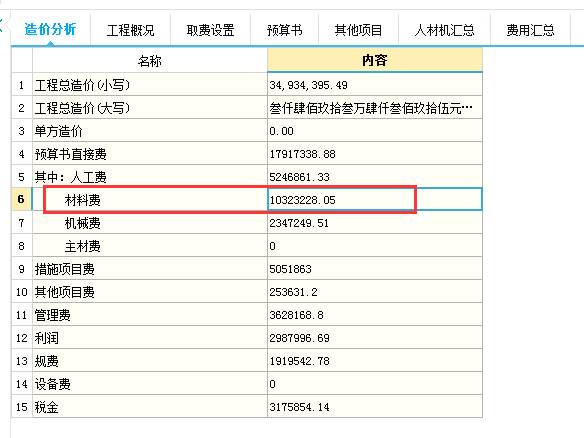Select row header number 6
The width and height of the screenshot is (584, 438).
pyautogui.click(x=22, y=200)
